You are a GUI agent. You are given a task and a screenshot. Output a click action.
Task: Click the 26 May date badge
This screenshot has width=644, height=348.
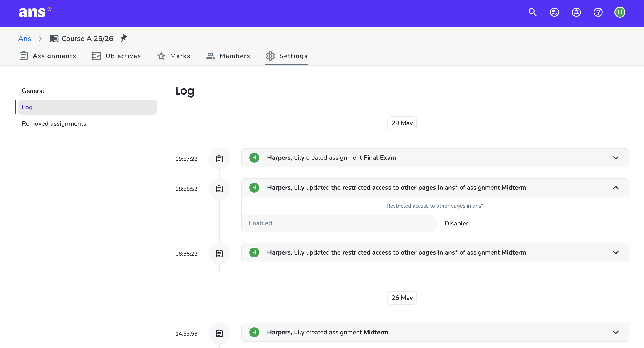tap(402, 298)
